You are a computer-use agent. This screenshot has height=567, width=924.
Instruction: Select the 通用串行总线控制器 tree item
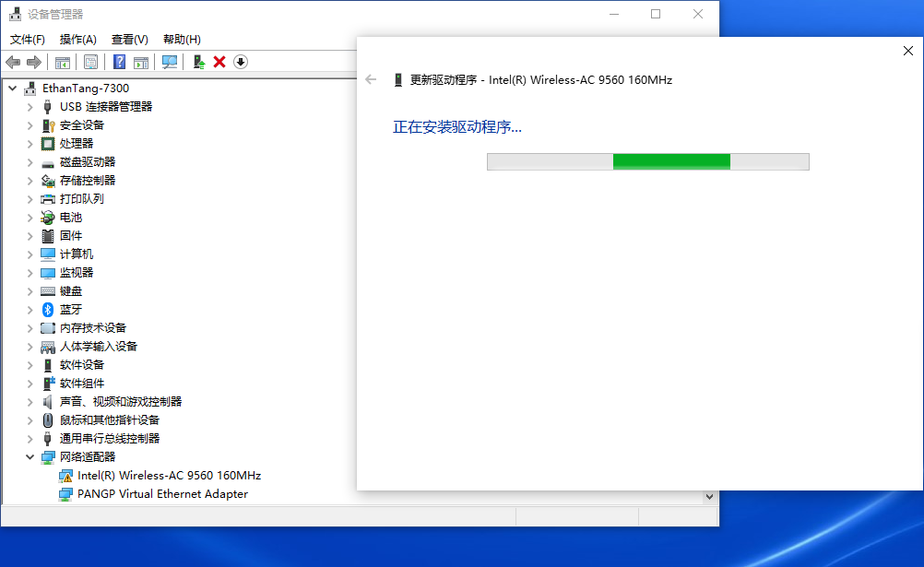click(110, 439)
